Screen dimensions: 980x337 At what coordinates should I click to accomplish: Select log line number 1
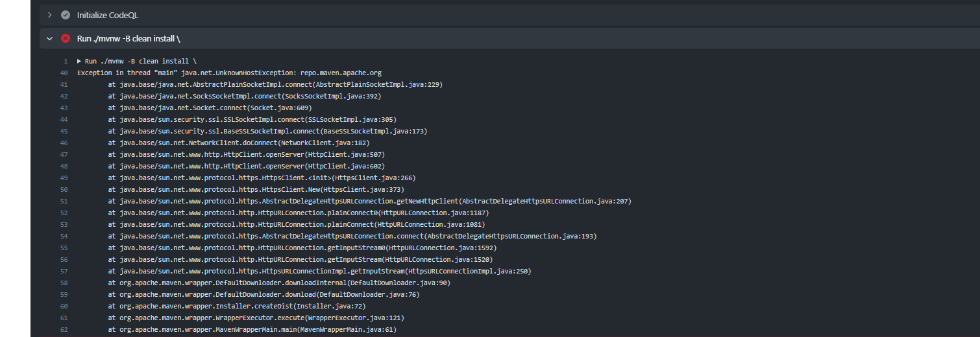pos(65,61)
